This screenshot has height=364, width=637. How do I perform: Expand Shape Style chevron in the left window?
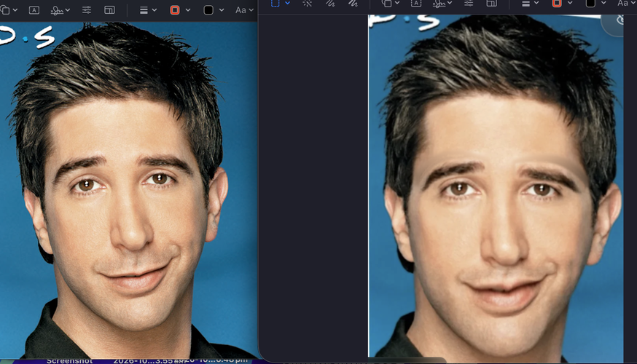tap(155, 10)
